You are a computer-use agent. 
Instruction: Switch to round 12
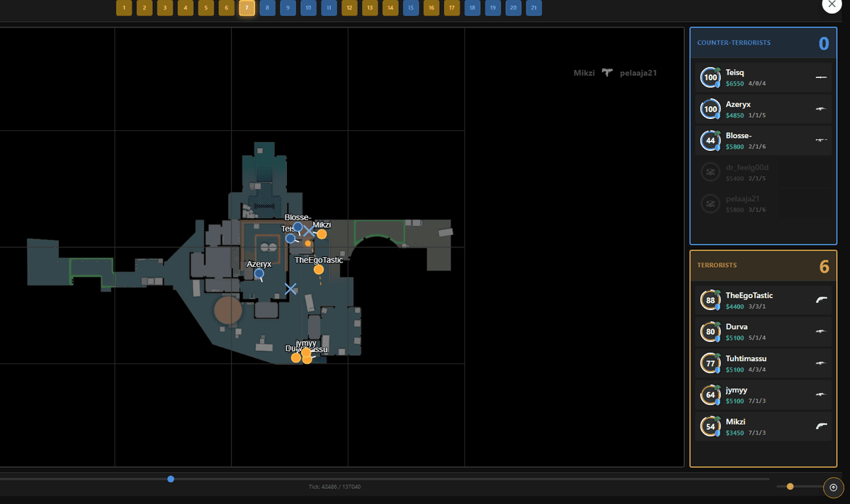pos(349,8)
